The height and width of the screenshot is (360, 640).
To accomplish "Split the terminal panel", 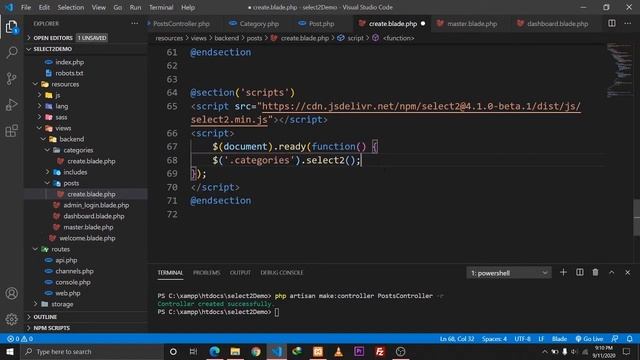I will (x=580, y=272).
